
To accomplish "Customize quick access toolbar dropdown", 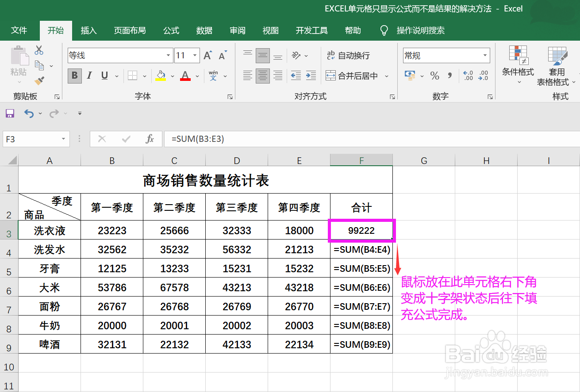I will pyautogui.click(x=80, y=114).
